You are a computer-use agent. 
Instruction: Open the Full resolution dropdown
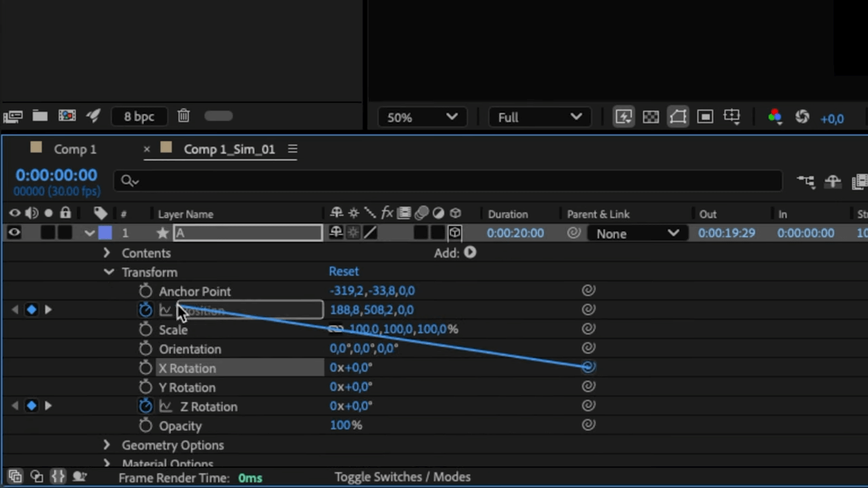pos(540,117)
